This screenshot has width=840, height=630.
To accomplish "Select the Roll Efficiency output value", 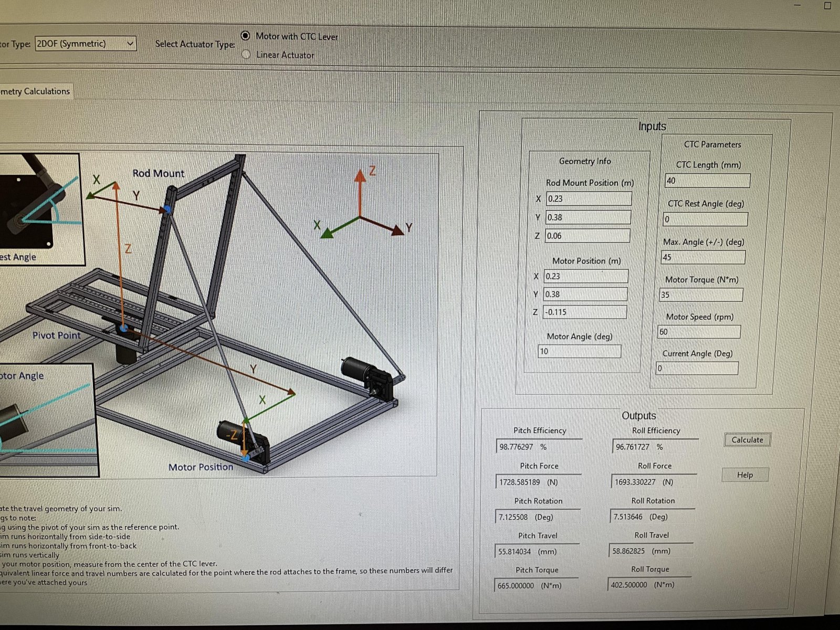I will click(x=655, y=447).
